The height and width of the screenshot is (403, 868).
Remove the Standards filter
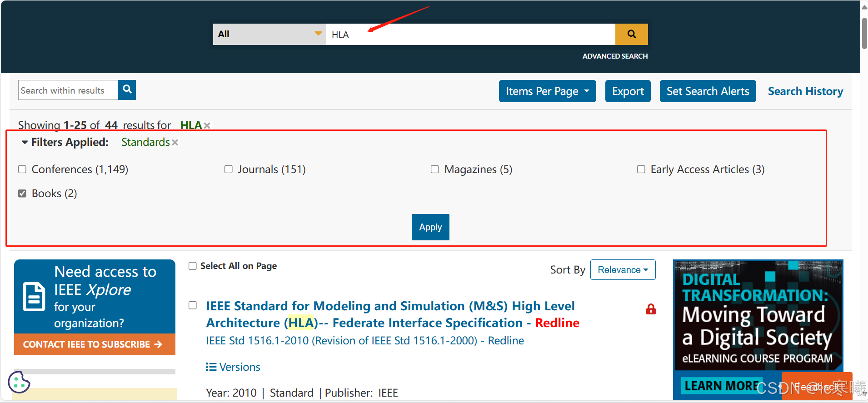click(x=175, y=143)
